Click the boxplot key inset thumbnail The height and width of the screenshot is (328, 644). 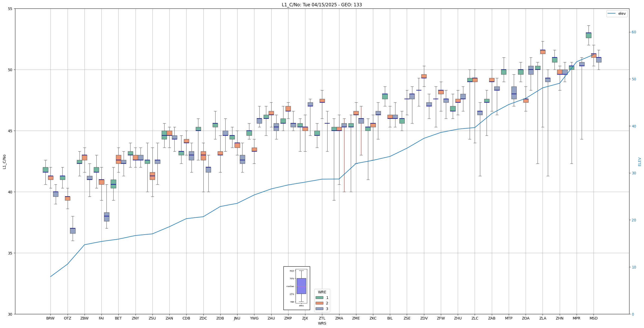click(297, 288)
